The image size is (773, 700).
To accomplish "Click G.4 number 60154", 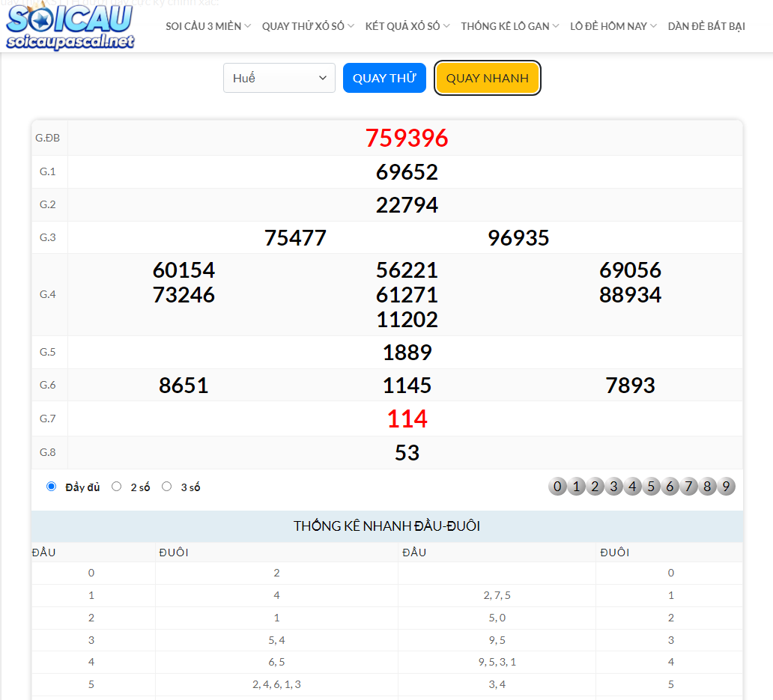I will pyautogui.click(x=184, y=270).
